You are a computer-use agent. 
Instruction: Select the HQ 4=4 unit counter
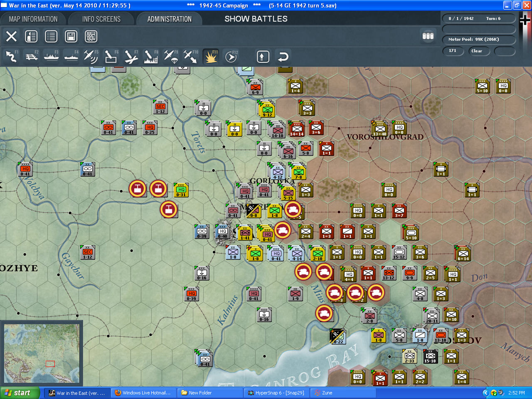coord(349,274)
